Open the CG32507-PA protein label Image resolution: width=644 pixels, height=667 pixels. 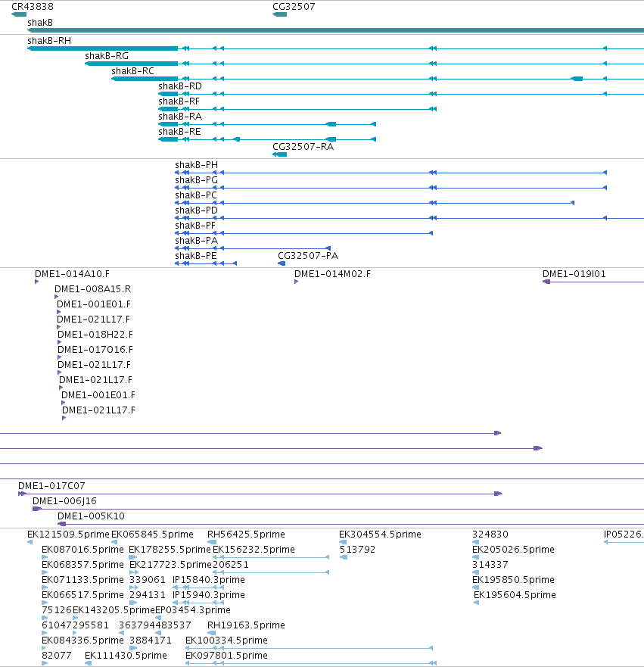[308, 256]
